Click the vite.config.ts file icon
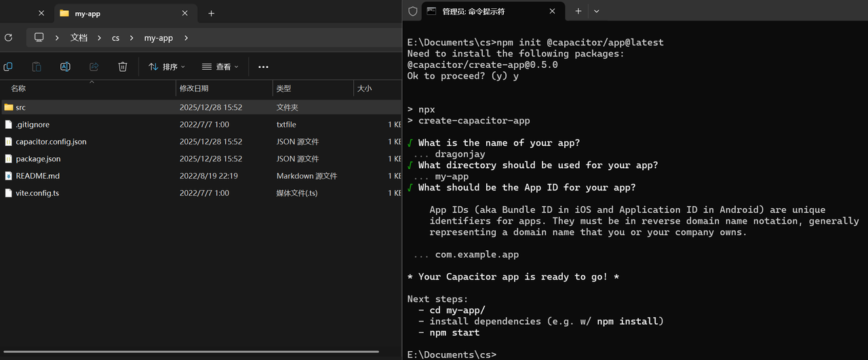The width and height of the screenshot is (868, 360). pyautogui.click(x=9, y=193)
